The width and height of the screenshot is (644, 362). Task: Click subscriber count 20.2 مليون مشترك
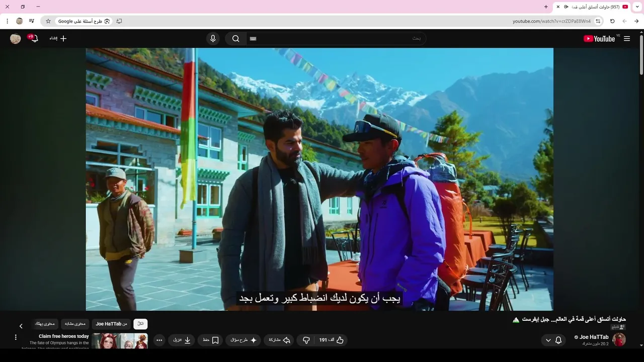tap(595, 344)
